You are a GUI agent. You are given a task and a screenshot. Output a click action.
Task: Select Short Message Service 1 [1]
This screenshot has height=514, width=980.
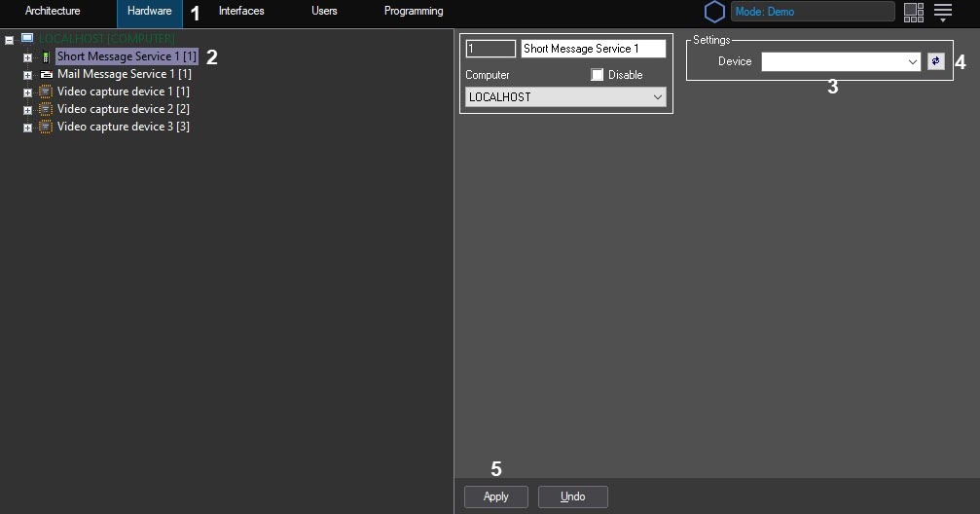127,56
